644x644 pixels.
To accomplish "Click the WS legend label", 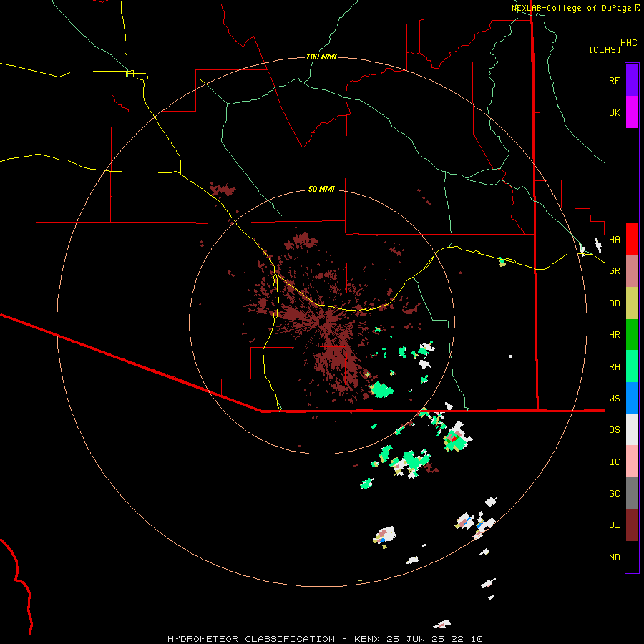I will (614, 399).
